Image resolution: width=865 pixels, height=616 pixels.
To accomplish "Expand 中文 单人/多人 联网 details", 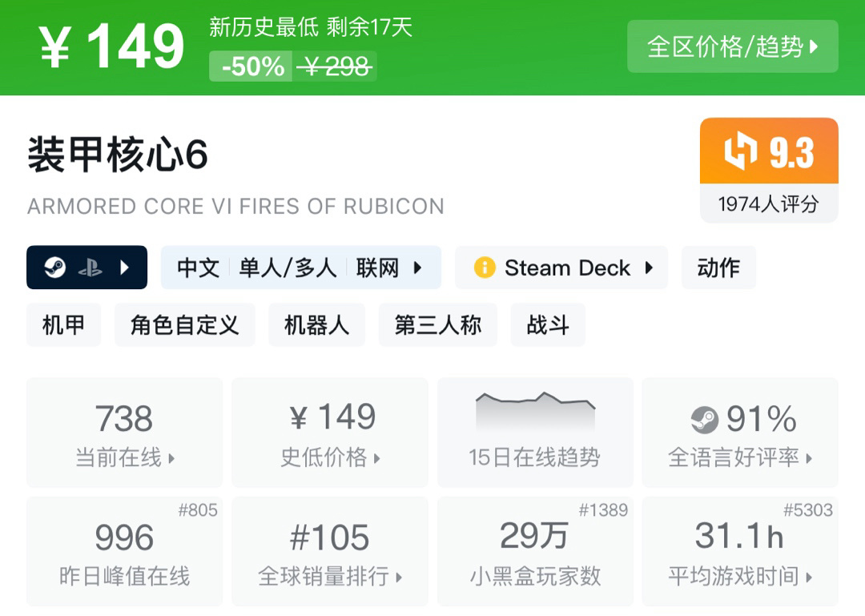I will [300, 268].
